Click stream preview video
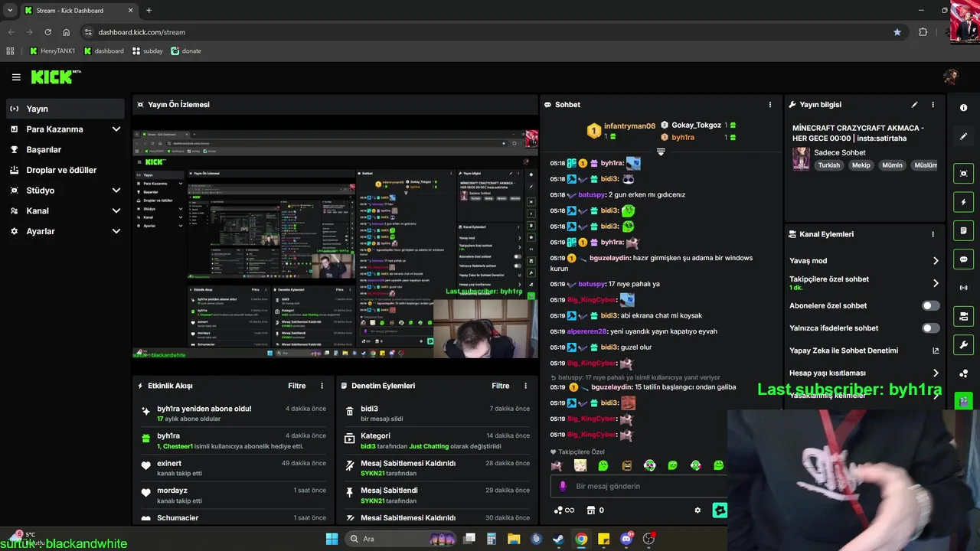 tap(335, 243)
